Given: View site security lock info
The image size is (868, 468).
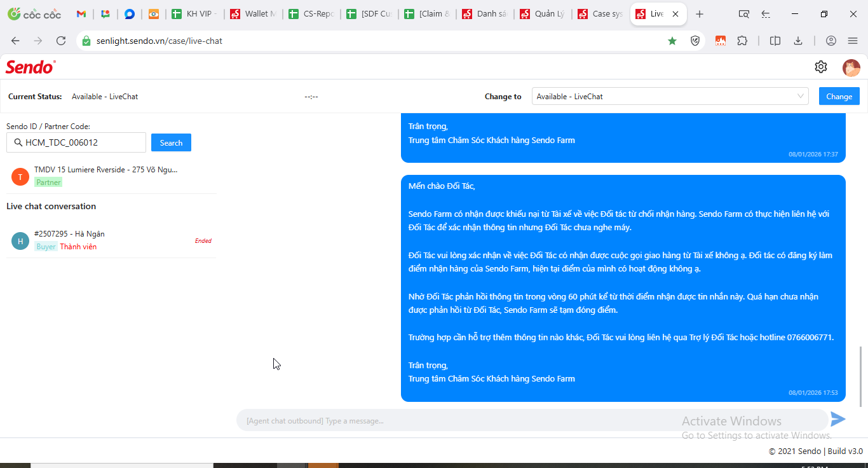Looking at the screenshot, I should pyautogui.click(x=86, y=41).
